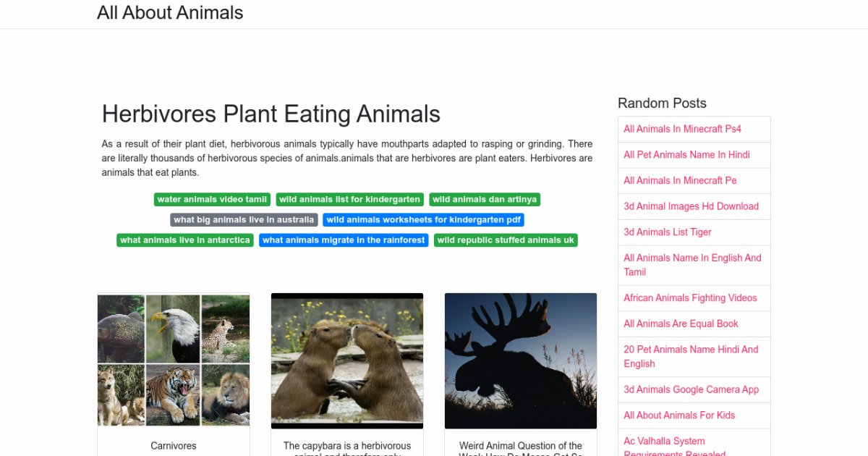Open "All Animals Are Equal Book" post
This screenshot has width=868, height=456.
click(681, 324)
